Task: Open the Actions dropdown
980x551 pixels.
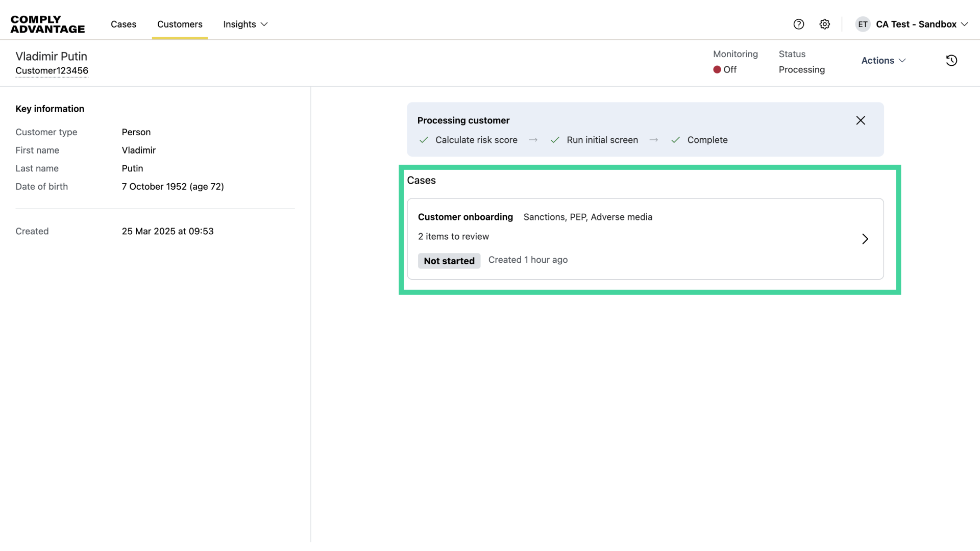Action: pyautogui.click(x=884, y=60)
